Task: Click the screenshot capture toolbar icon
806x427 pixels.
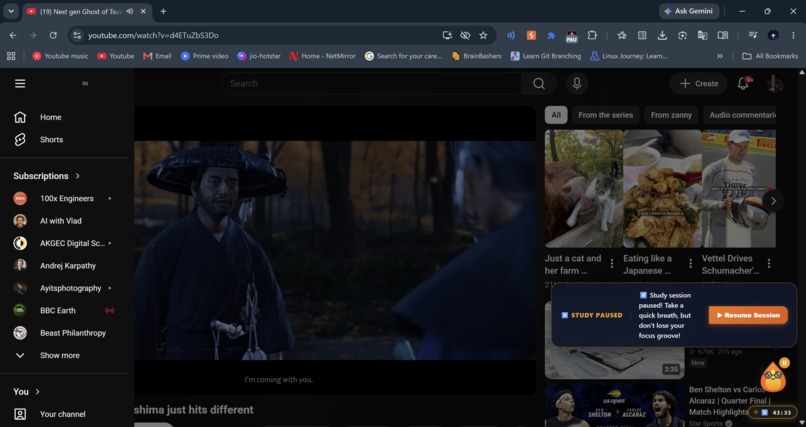Action: coord(682,35)
